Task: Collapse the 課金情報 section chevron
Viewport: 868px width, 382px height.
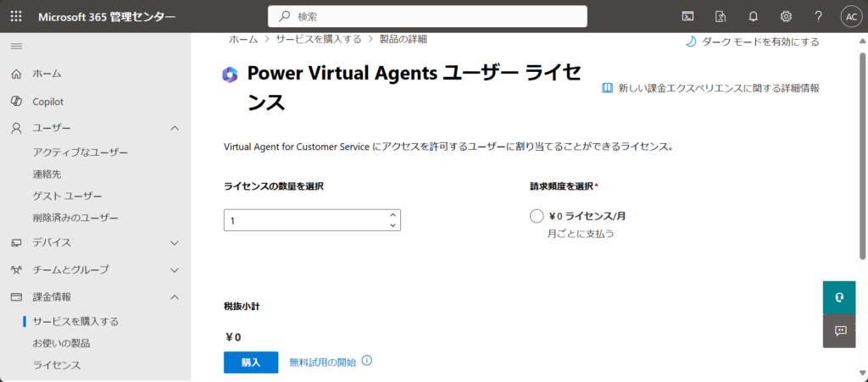Action: click(x=175, y=296)
